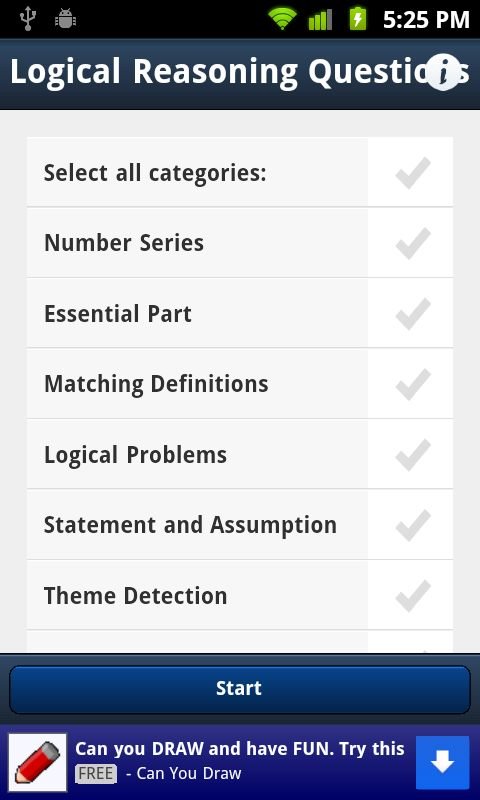Screen dimensions: 480x800
Task: Tick the Statement and Assumption checkmark
Action: [413, 524]
